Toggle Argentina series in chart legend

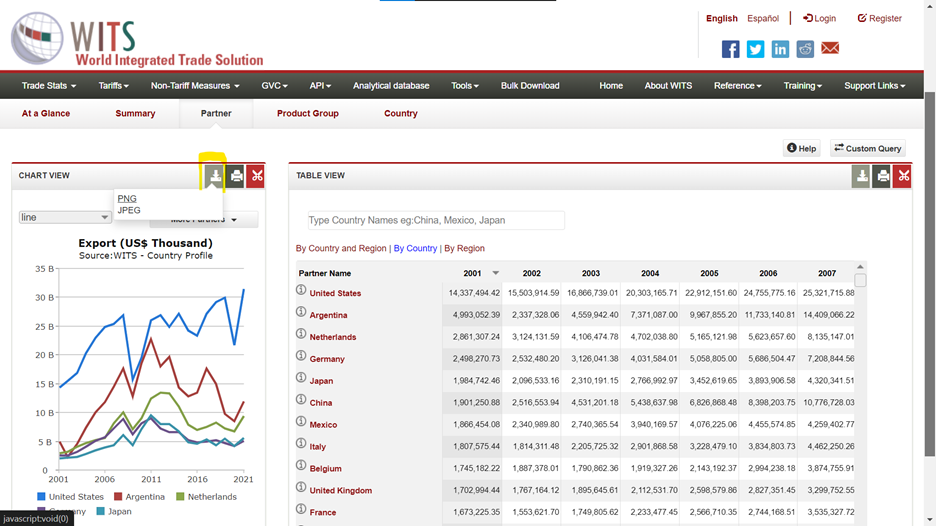139,497
